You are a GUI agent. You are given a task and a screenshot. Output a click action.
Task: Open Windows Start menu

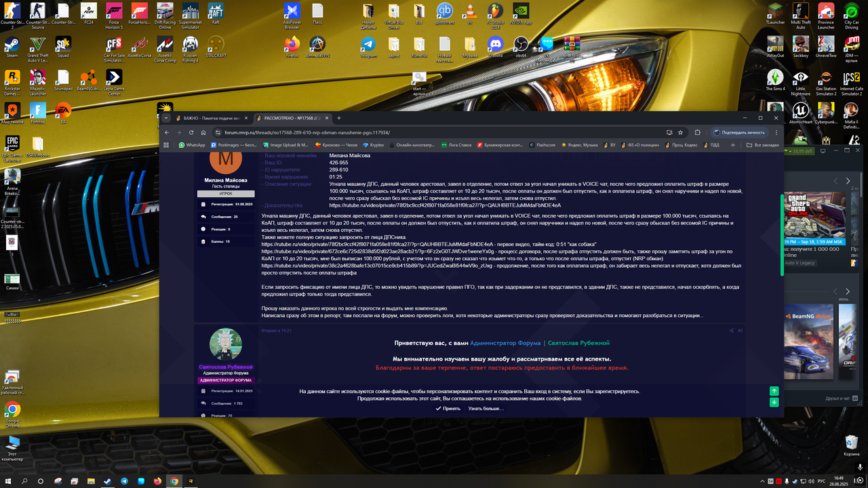coord(8,481)
